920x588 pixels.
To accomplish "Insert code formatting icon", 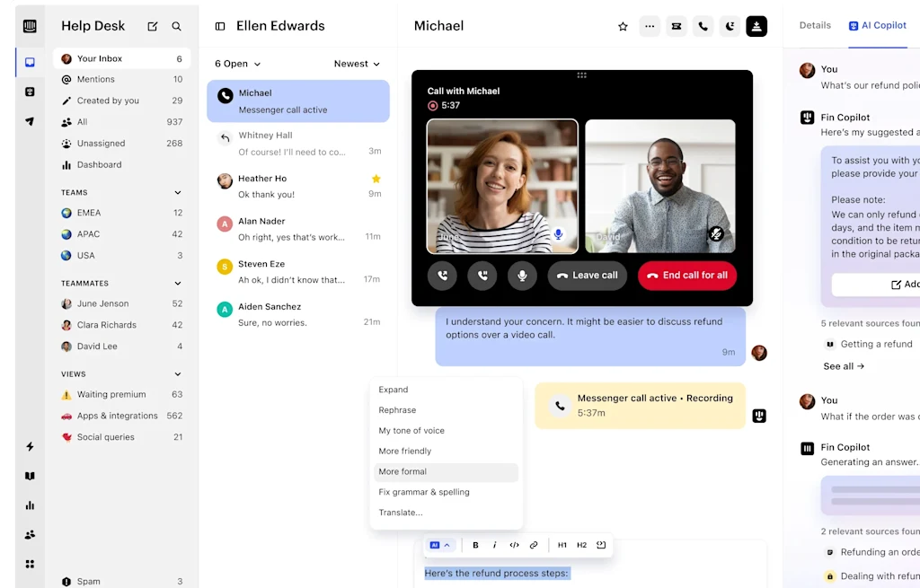I will point(514,545).
